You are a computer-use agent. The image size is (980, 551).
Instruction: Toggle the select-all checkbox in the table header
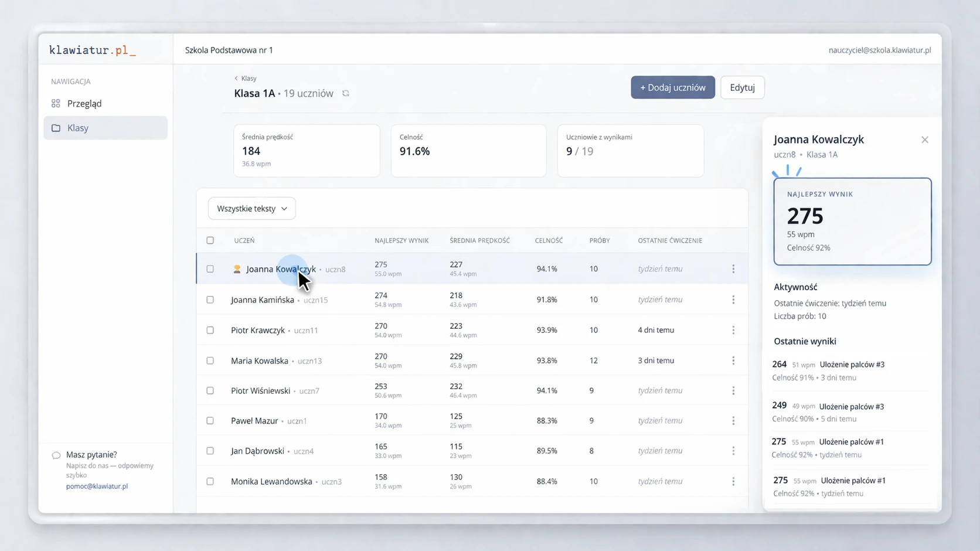[x=210, y=240]
